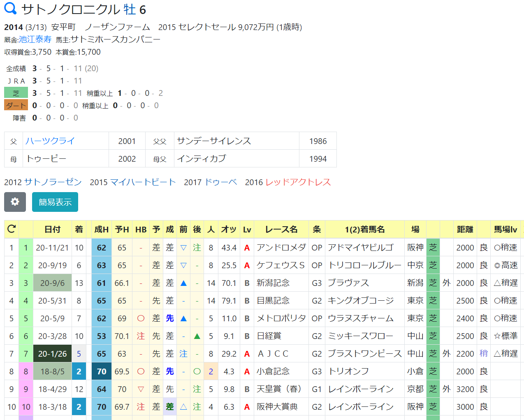
Task: Open sibling レッドアクトレス link
Action: click(x=298, y=182)
